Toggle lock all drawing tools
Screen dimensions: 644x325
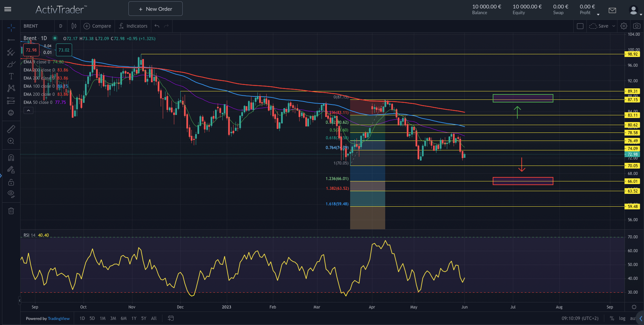(11, 182)
